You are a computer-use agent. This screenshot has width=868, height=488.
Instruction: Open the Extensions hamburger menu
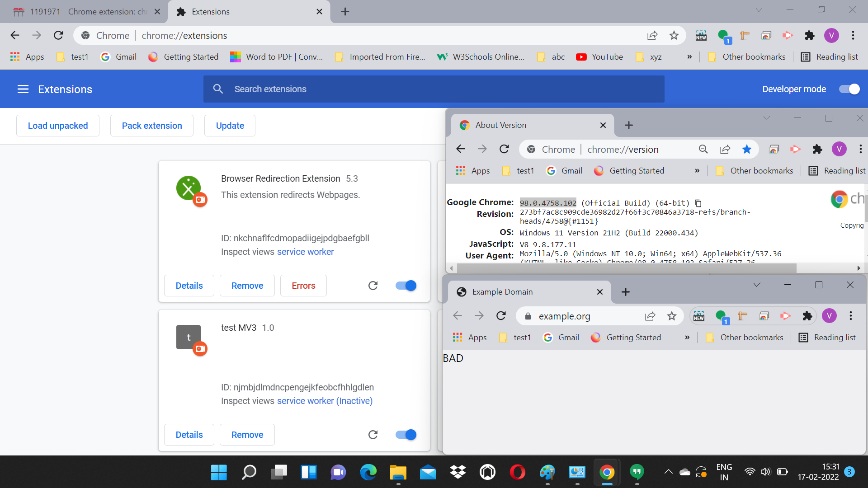coord(23,89)
